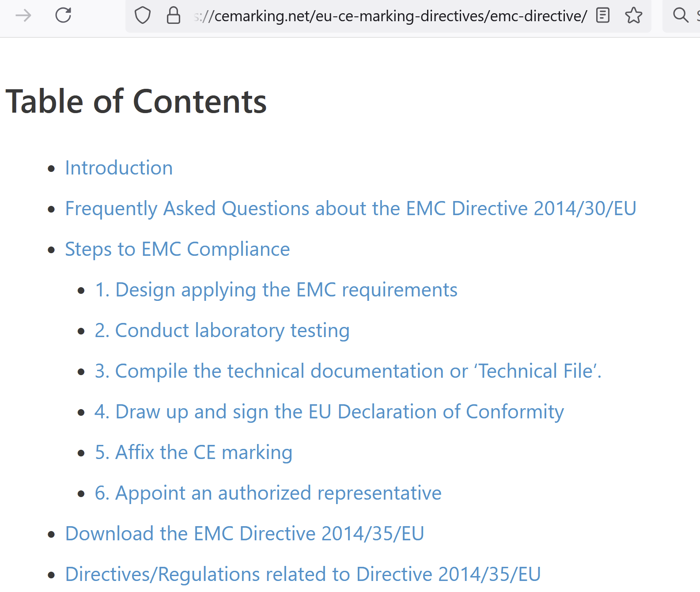This screenshot has width=700, height=592.
Task: Open "1. Design applying the EMC requirements"
Action: click(x=276, y=290)
